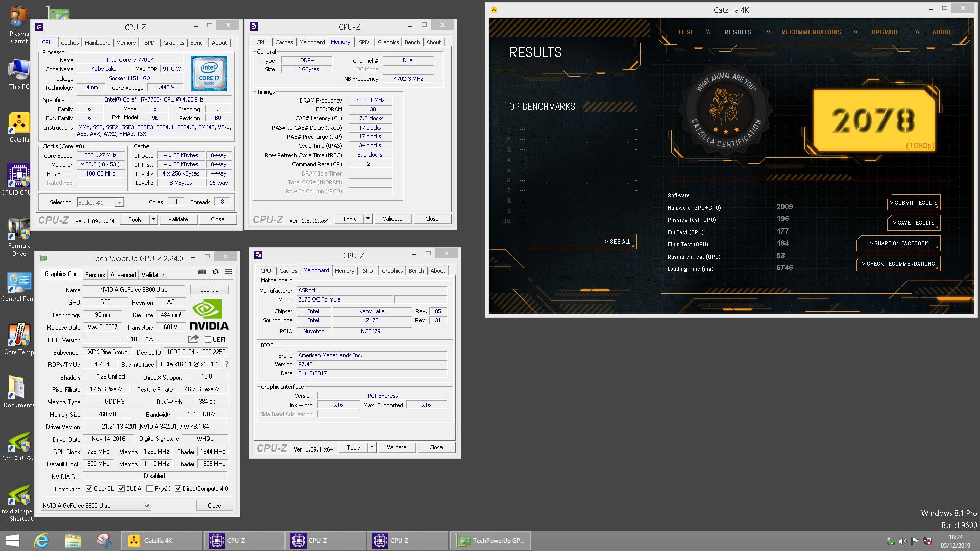
Task: Click BIOS export share icon in GPU-Z
Action: point(193,339)
